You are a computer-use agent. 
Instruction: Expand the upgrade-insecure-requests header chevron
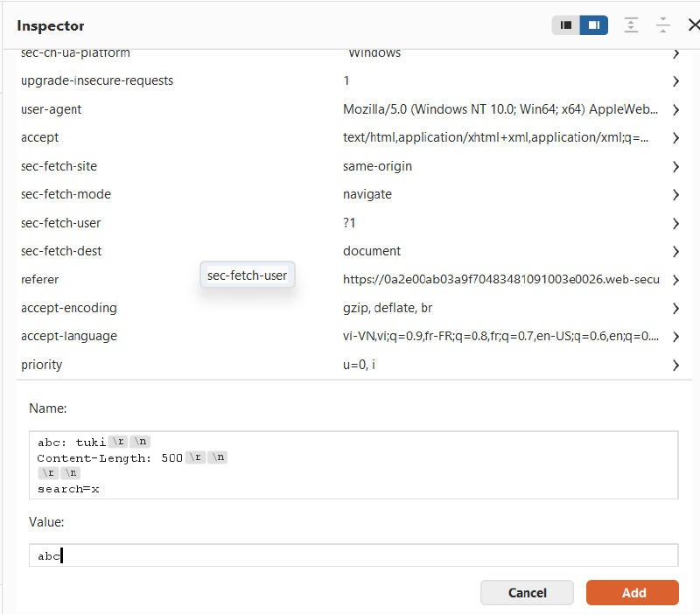click(675, 81)
